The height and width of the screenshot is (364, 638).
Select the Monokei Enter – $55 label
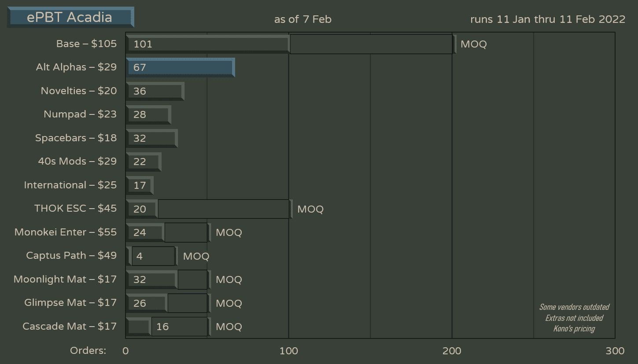(x=66, y=232)
